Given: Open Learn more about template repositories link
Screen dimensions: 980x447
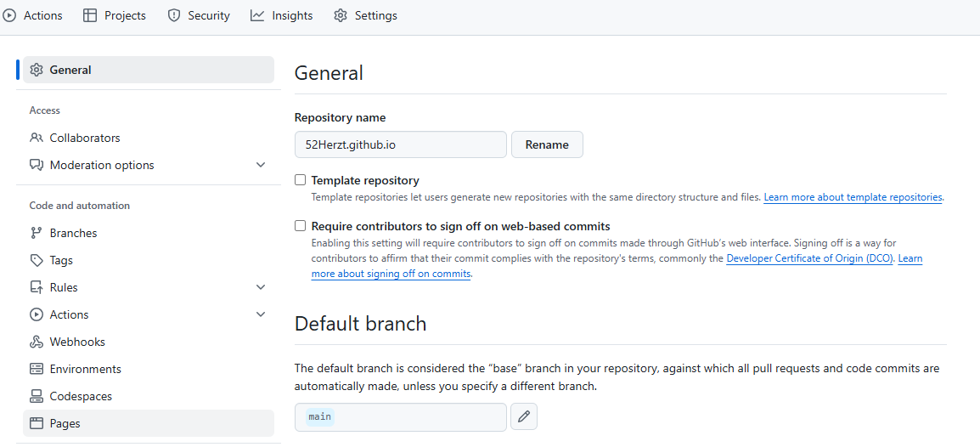Looking at the screenshot, I should 853,197.
